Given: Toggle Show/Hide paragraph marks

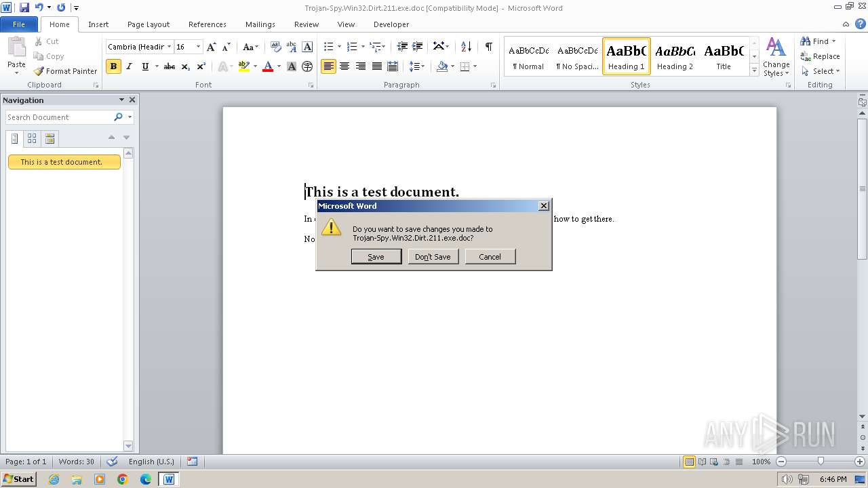Looking at the screenshot, I should click(x=488, y=47).
